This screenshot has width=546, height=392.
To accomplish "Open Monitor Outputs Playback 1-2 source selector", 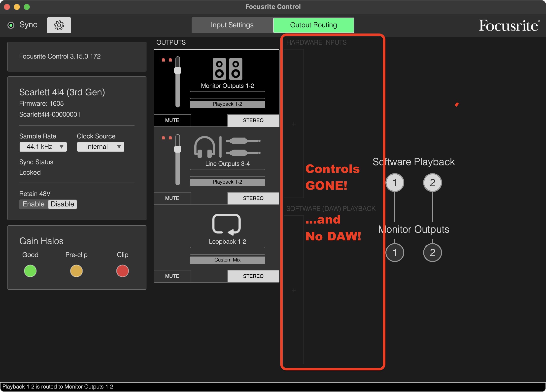I will [227, 104].
